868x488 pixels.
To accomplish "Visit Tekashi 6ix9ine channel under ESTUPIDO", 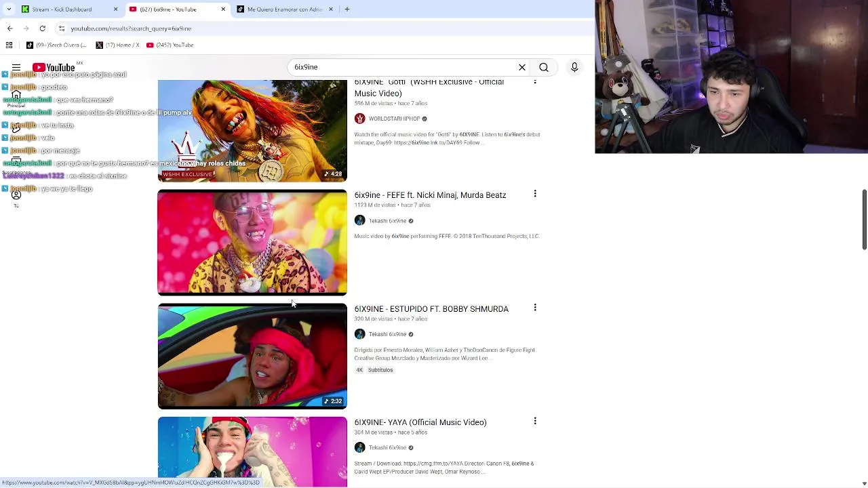I will 387,334.
